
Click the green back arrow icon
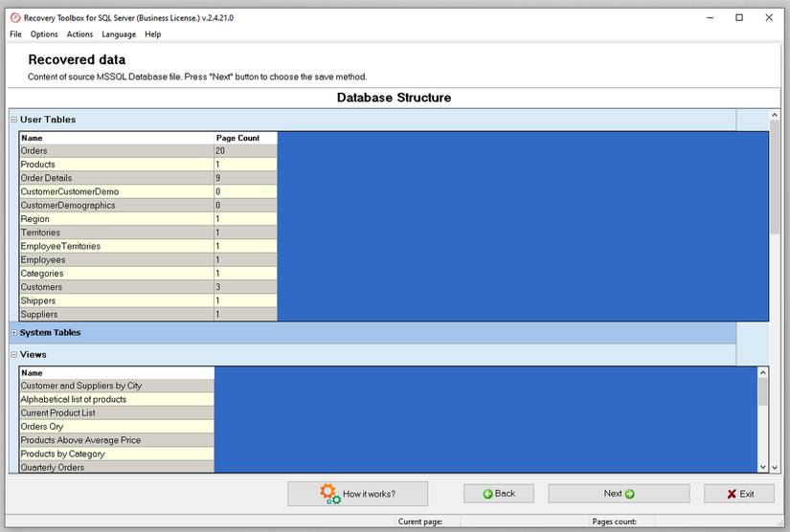(x=487, y=494)
